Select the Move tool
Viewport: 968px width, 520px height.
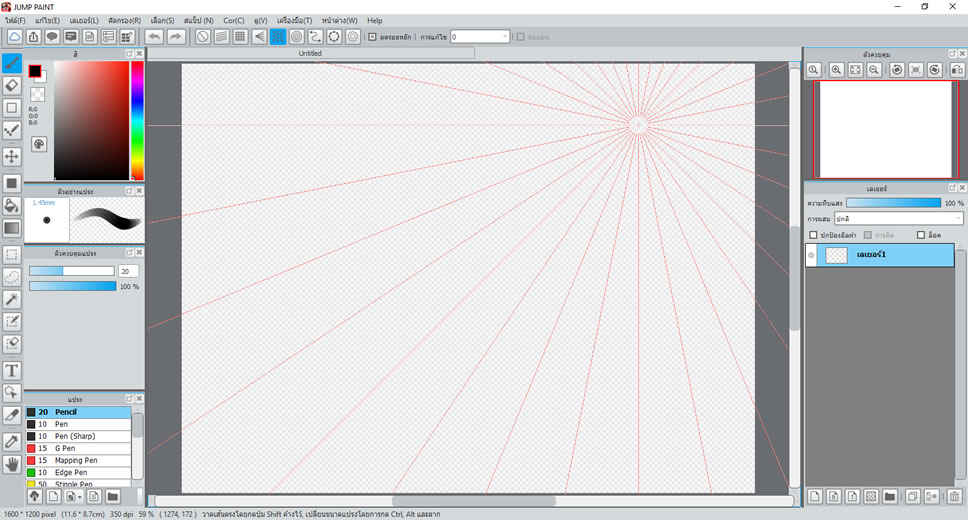click(x=12, y=157)
